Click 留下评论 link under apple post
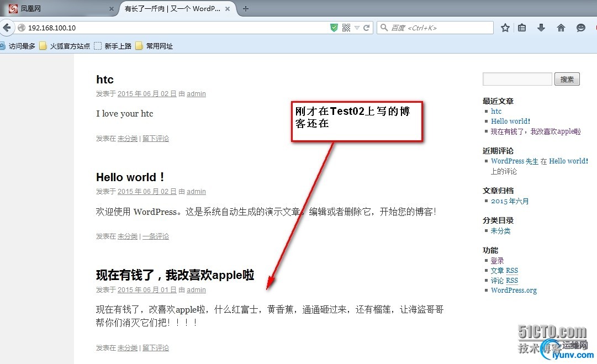The height and width of the screenshot is (364, 597). [x=155, y=348]
